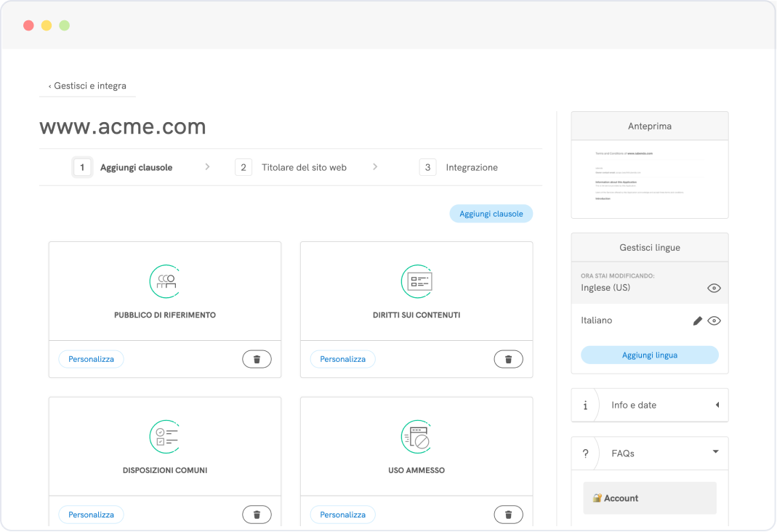Click the blue Aggiungi clausole button
Viewport: 777px width, 532px height.
pyautogui.click(x=491, y=214)
